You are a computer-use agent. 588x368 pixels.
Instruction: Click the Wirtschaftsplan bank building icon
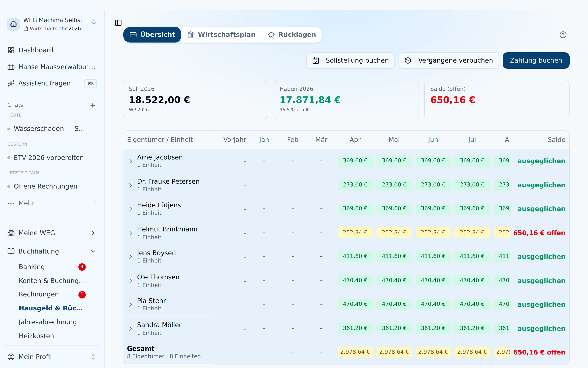[190, 35]
